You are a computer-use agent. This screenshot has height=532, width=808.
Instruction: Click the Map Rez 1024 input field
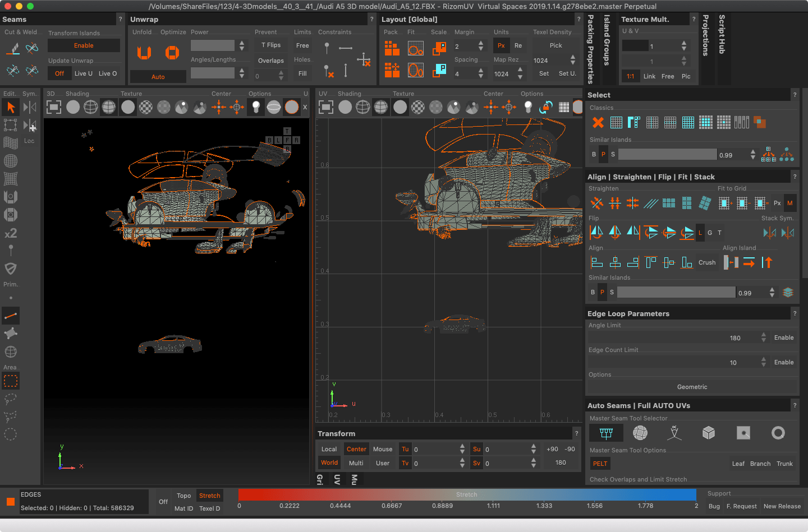click(502, 73)
